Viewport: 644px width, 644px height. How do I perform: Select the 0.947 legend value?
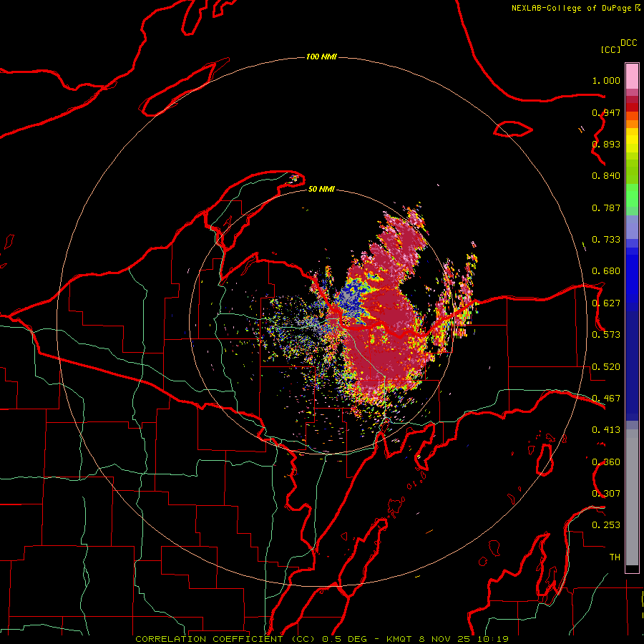click(x=606, y=112)
